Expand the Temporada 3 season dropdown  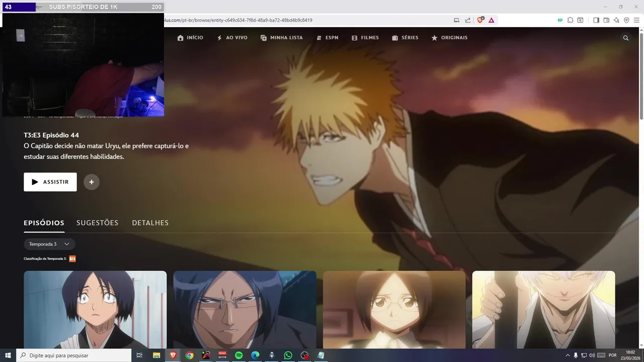[49, 244]
